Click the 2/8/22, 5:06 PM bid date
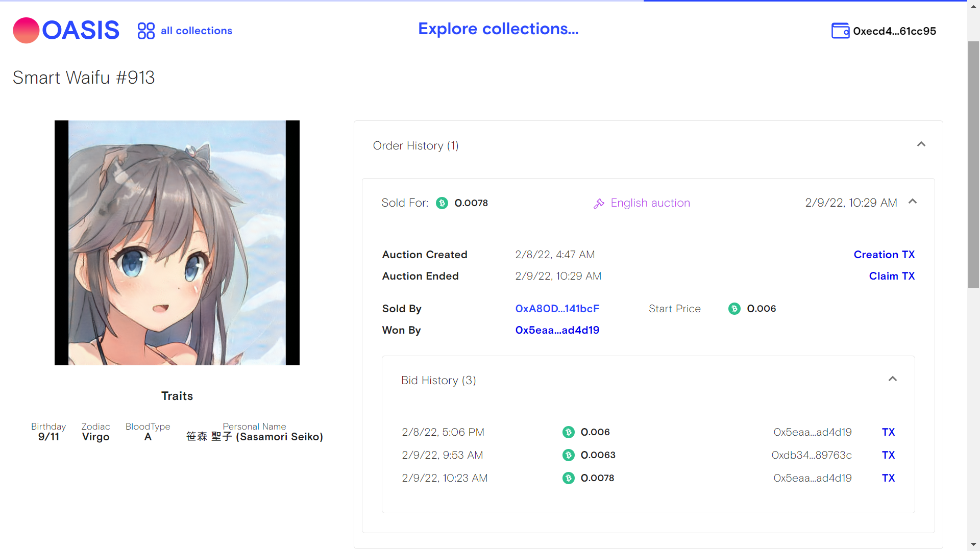Viewport: 980px width, 551px height. coord(443,432)
